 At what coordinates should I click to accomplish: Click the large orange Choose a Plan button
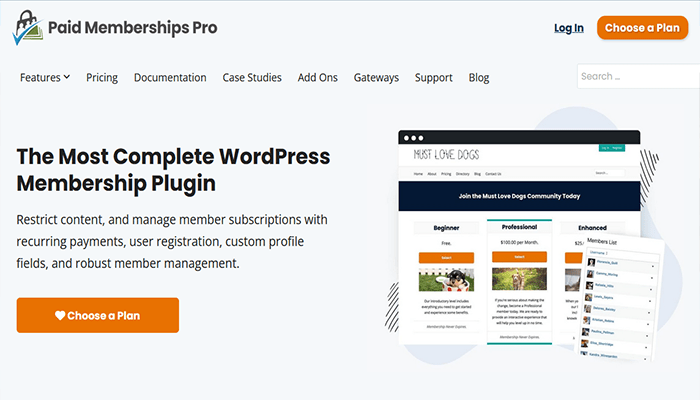coord(98,315)
